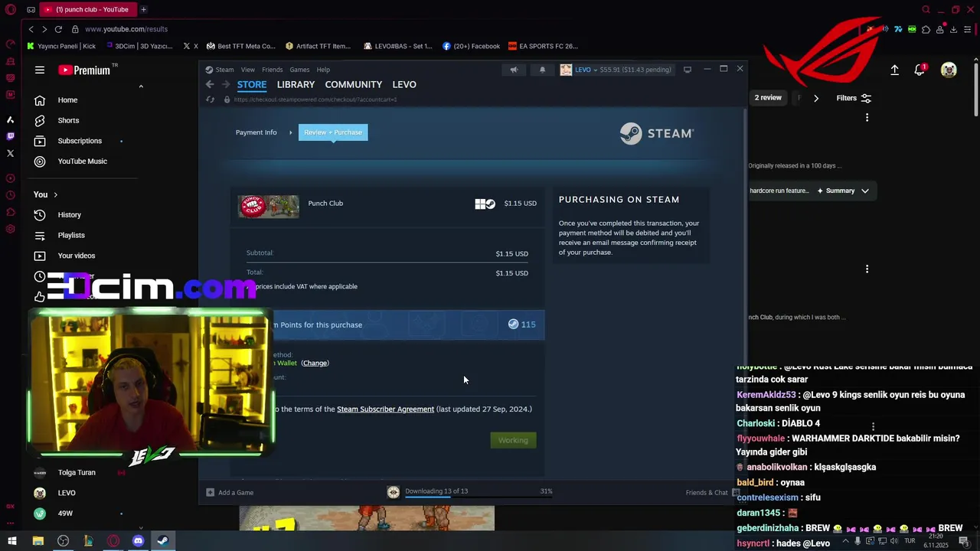
Task: Open the YouTube Premium logo homepage
Action: (x=84, y=70)
